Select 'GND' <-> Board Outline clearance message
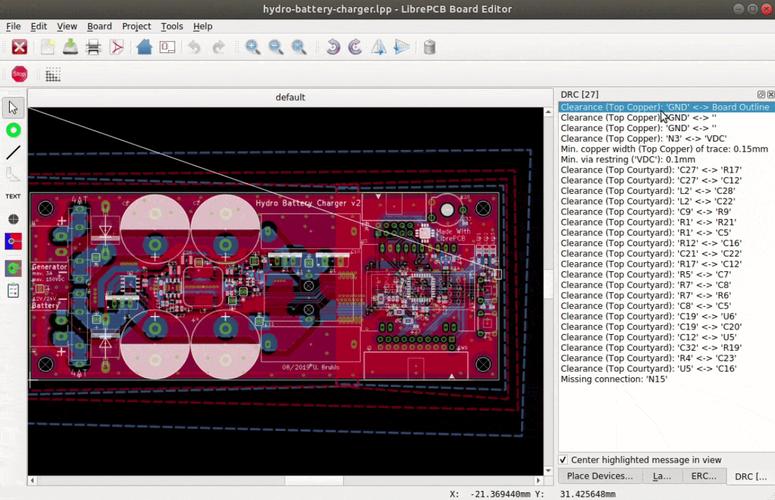The width and height of the screenshot is (775, 500). pos(667,107)
